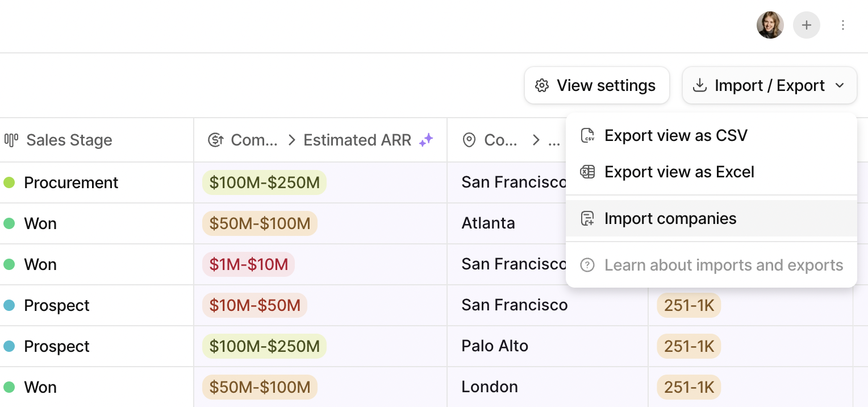Screen dimensions: 868x407
Task: Click the Import companies document icon
Action: click(x=587, y=218)
